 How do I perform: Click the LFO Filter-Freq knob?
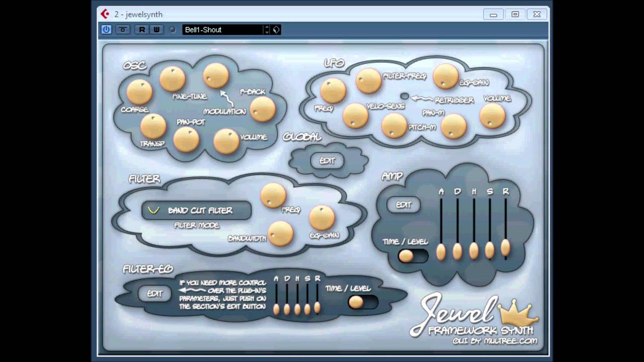pos(369,81)
